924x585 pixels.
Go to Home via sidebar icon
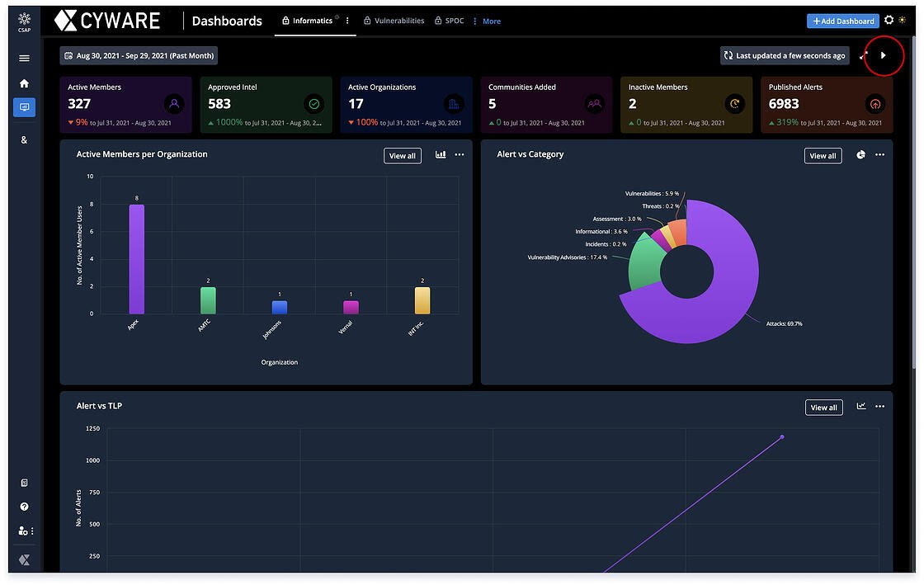(24, 83)
